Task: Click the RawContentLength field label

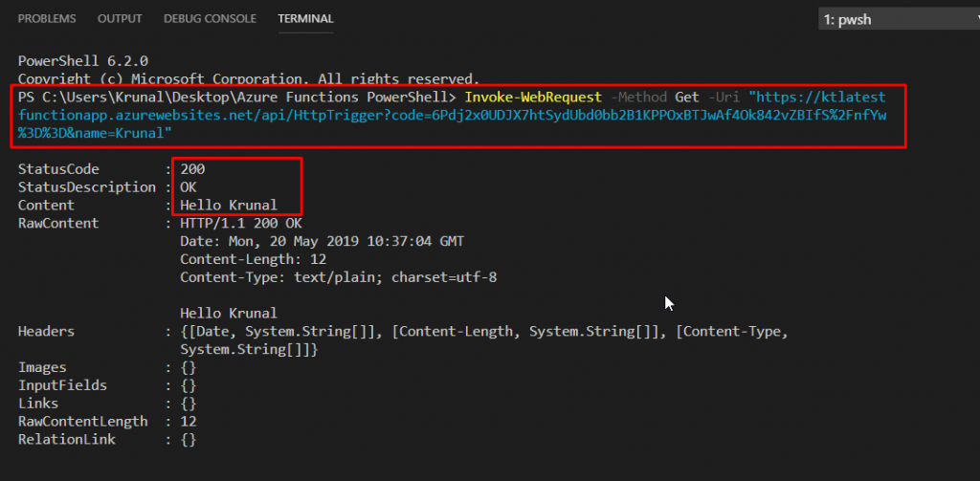Action: click(x=83, y=422)
